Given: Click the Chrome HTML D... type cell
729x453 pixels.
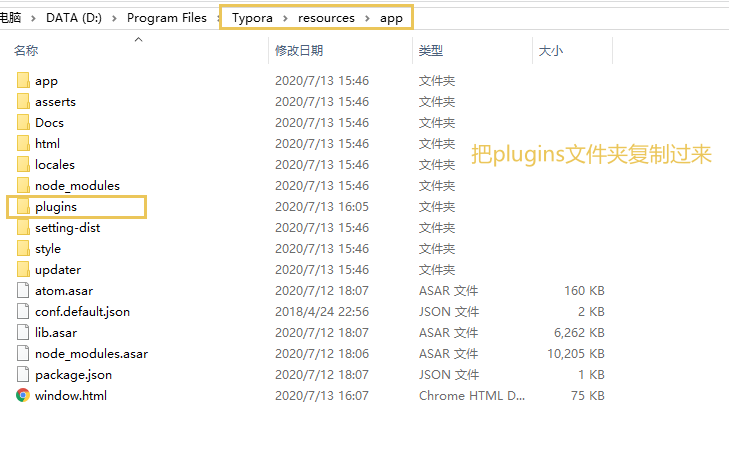Looking at the screenshot, I should coord(472,395).
